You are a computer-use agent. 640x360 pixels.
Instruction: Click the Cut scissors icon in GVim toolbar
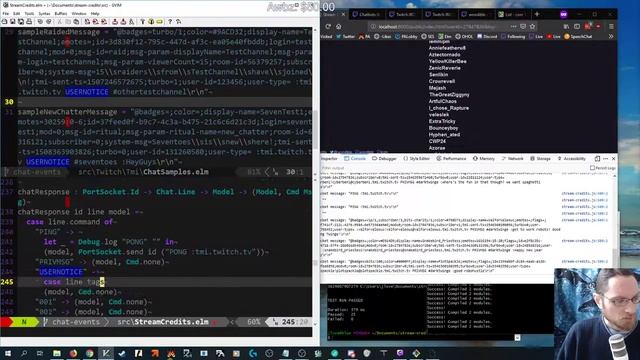[59, 21]
